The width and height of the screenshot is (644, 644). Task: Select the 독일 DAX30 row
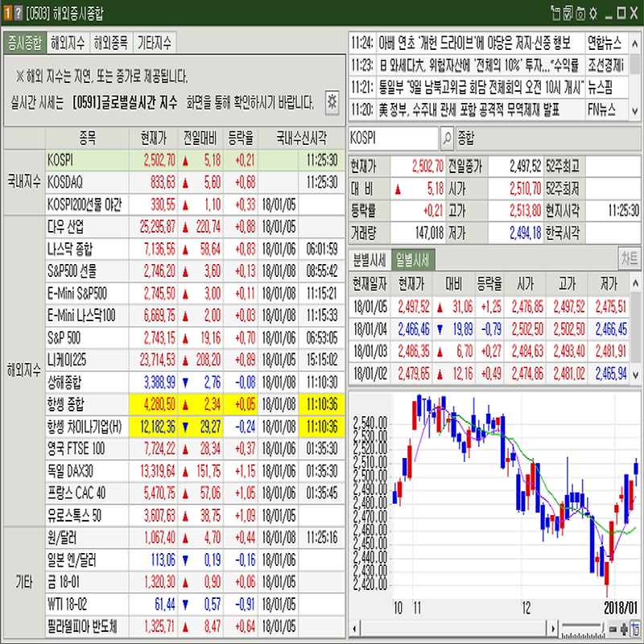pyautogui.click(x=195, y=471)
